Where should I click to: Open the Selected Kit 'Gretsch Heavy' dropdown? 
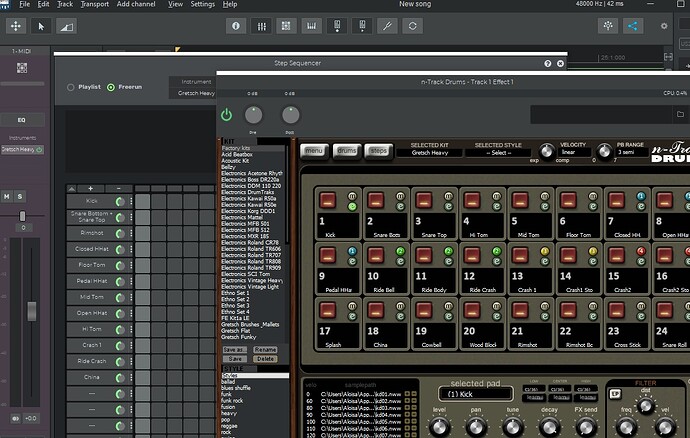click(429, 153)
